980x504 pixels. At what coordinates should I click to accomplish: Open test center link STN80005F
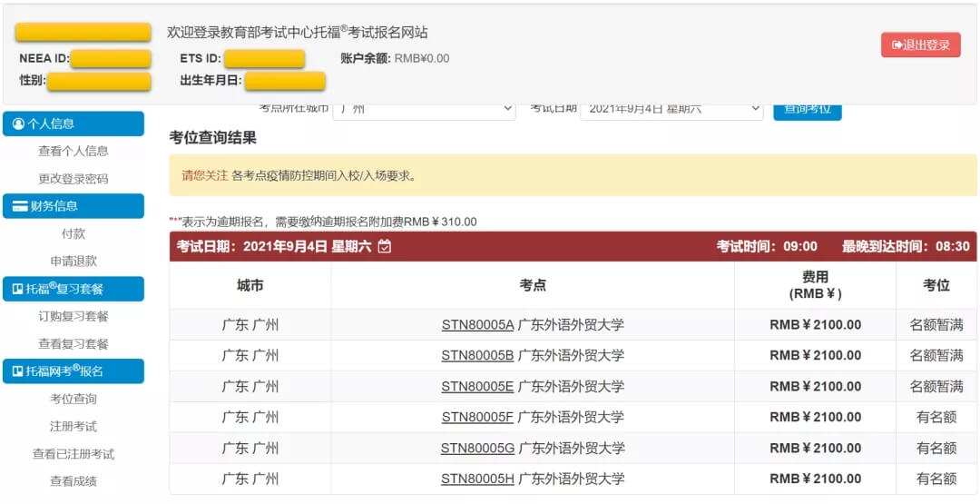(477, 417)
